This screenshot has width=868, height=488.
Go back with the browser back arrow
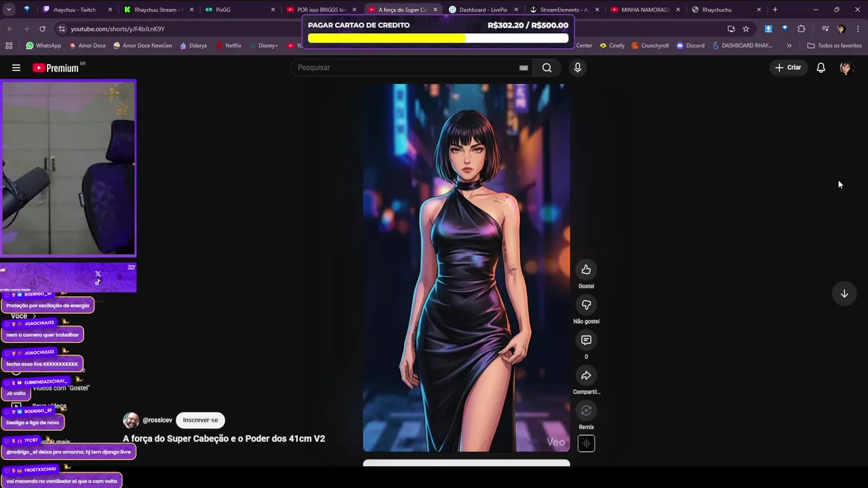10,29
